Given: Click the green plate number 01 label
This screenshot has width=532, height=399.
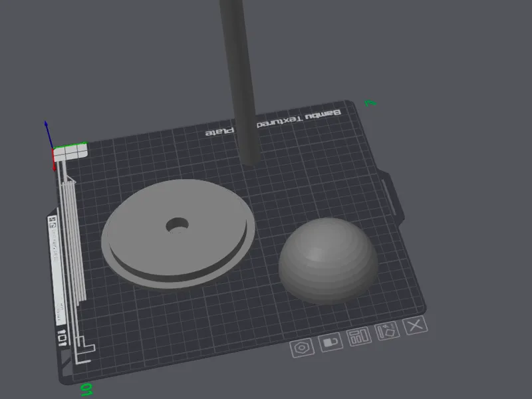Looking at the screenshot, I should 86,390.
